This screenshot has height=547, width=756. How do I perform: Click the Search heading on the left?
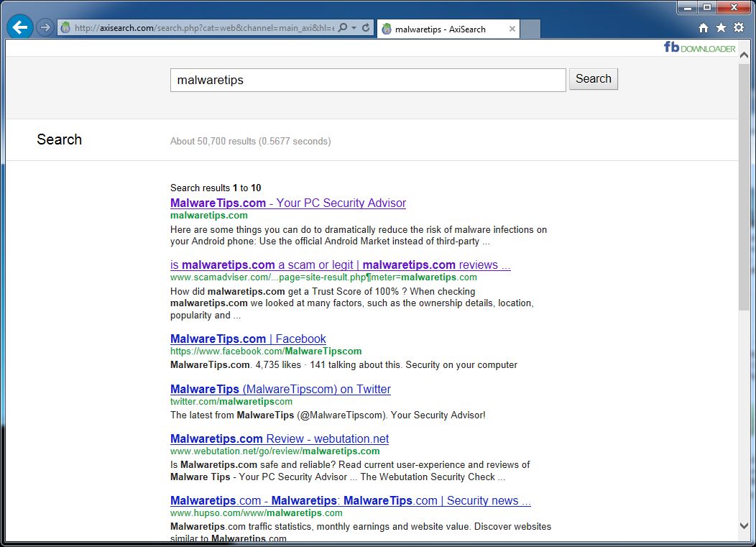[x=60, y=139]
